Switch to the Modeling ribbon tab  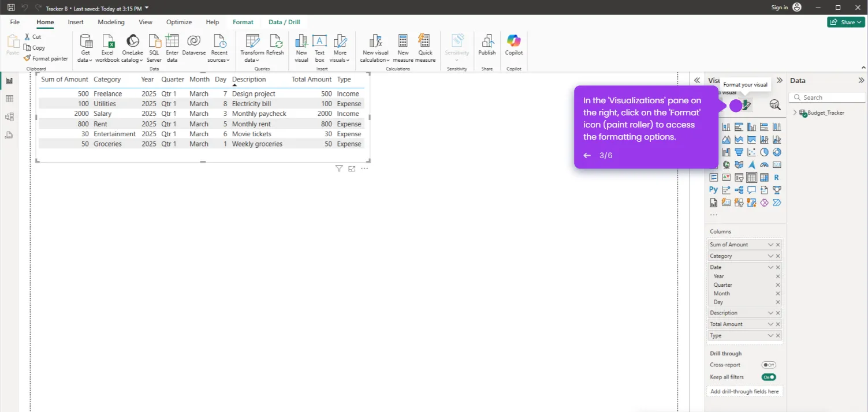pyautogui.click(x=111, y=22)
